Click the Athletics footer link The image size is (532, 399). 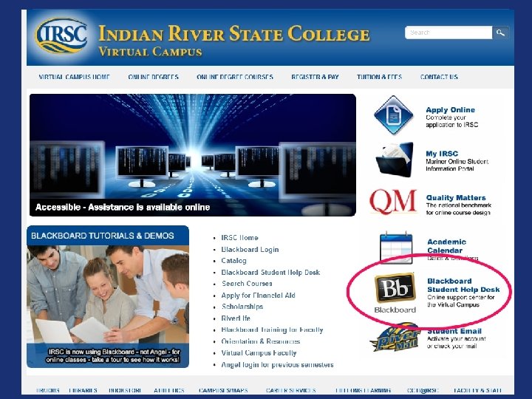(x=169, y=391)
